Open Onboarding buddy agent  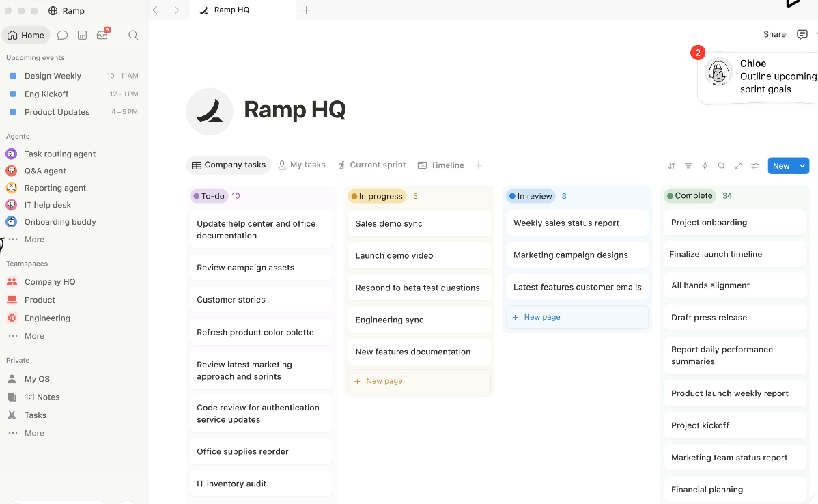point(60,222)
